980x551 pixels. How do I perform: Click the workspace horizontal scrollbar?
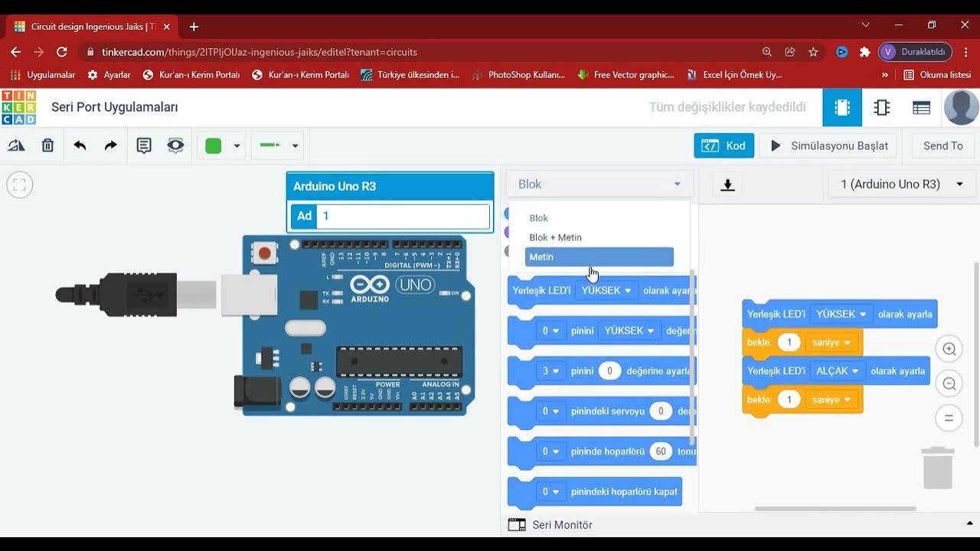tap(835, 508)
